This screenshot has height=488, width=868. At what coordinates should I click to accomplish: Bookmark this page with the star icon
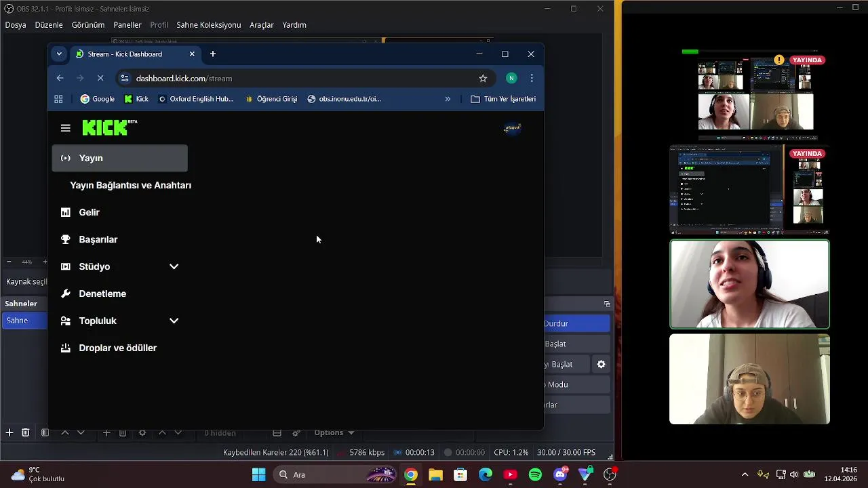tap(483, 78)
